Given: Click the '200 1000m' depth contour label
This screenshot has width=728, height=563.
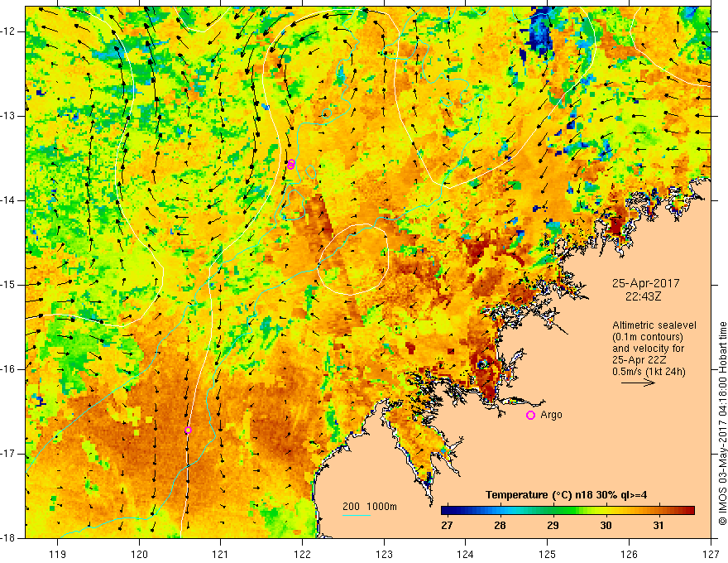Looking at the screenshot, I should click(370, 507).
